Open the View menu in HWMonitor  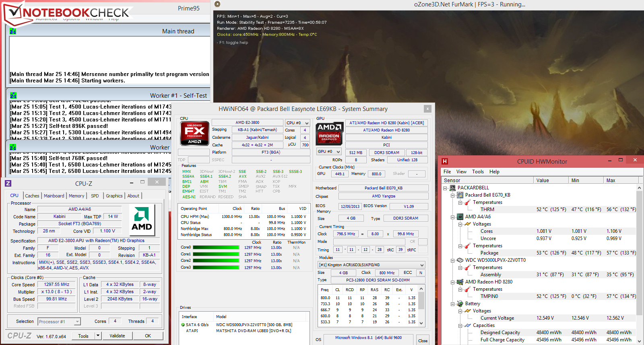click(x=461, y=172)
